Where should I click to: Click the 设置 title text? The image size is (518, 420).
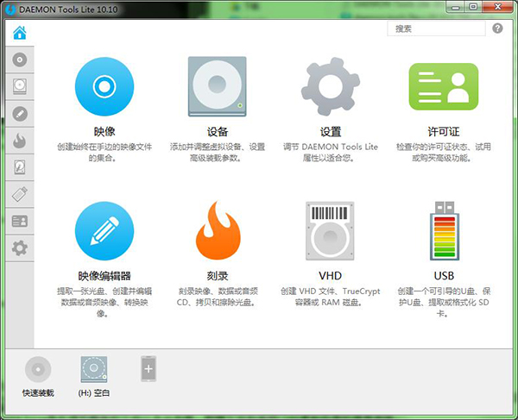coord(331,132)
